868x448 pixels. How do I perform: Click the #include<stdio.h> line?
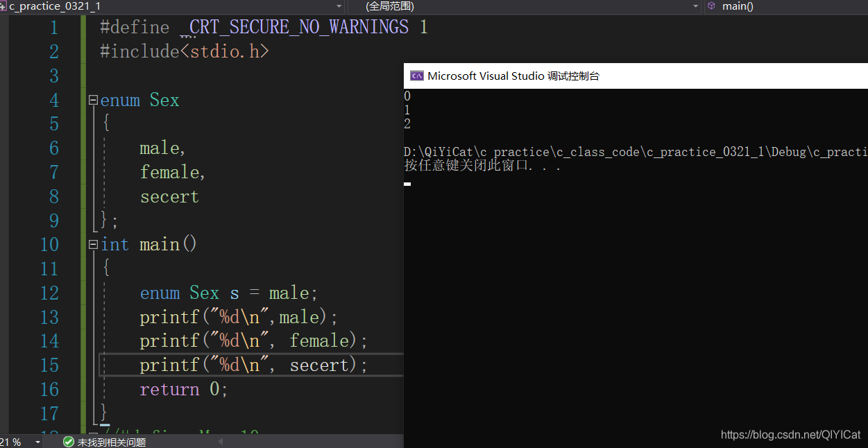point(185,52)
